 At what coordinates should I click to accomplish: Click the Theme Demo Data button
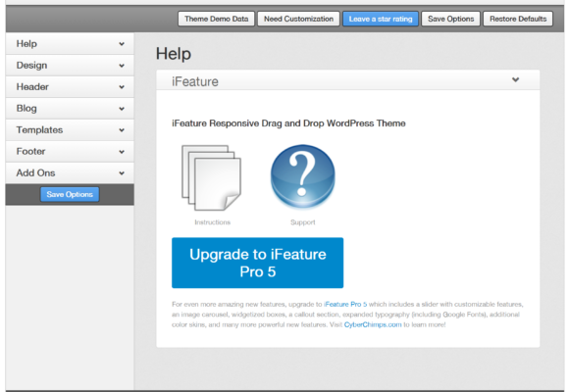[216, 19]
